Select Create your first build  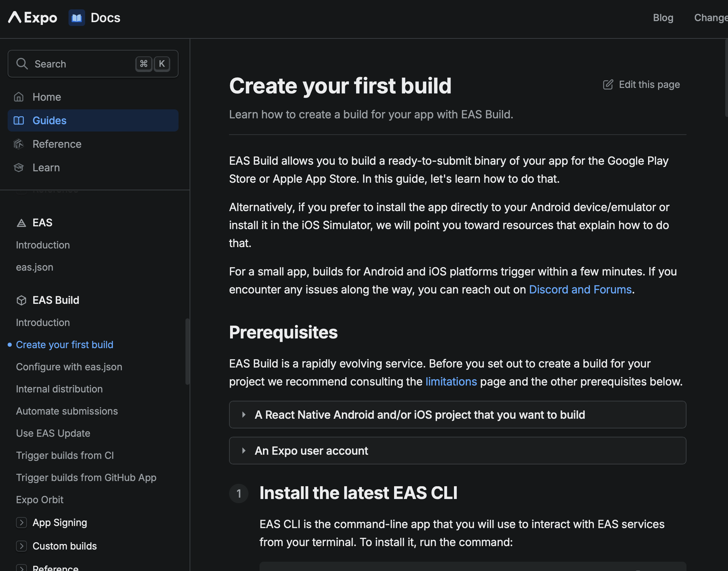click(65, 345)
